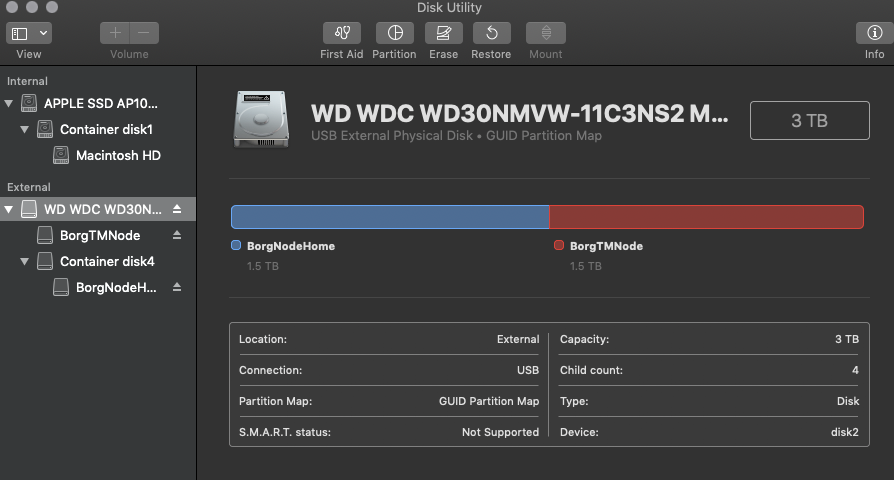Click the blue BorgNodeHome legend swatch
Image resolution: width=894 pixels, height=480 pixels.
point(236,246)
